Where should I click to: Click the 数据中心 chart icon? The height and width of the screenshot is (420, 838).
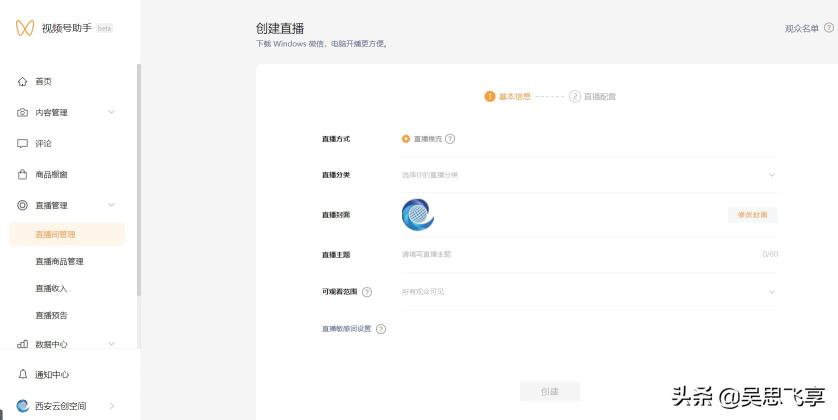22,344
